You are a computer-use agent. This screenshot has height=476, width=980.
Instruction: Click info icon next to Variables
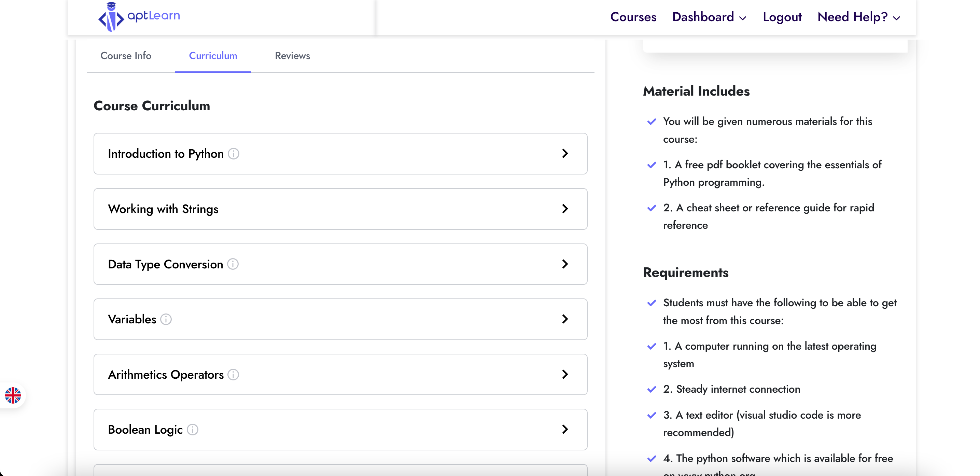coord(166,319)
